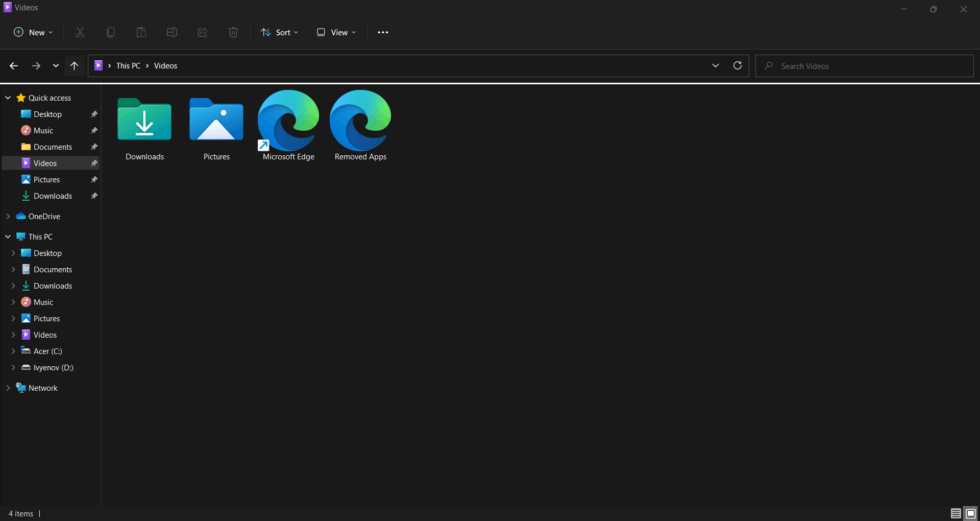Select Music in Quick access

tap(43, 130)
